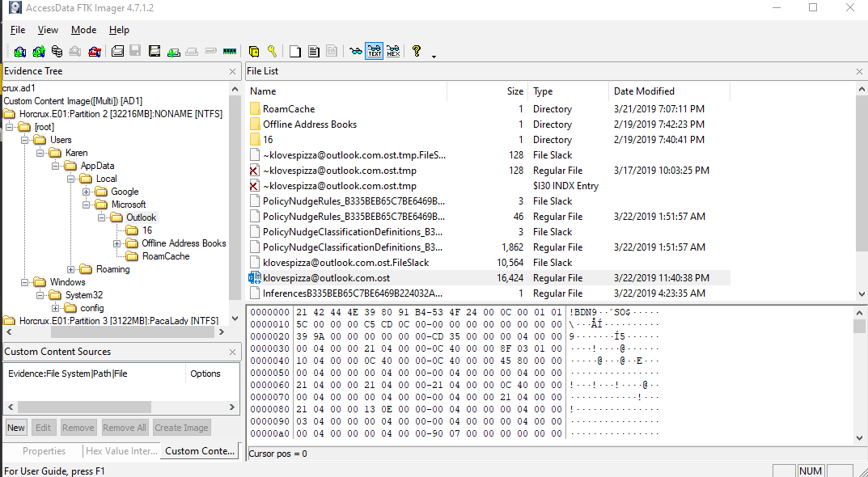Click the yellow key Detect Encryption icon
This screenshot has width=868, height=477.
tap(273, 51)
